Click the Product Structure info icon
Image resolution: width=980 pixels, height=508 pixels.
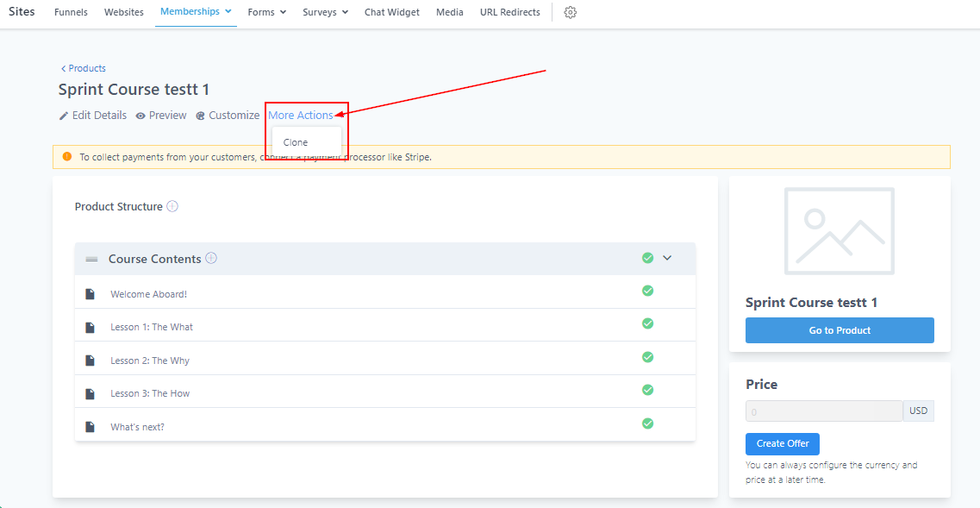(x=172, y=206)
